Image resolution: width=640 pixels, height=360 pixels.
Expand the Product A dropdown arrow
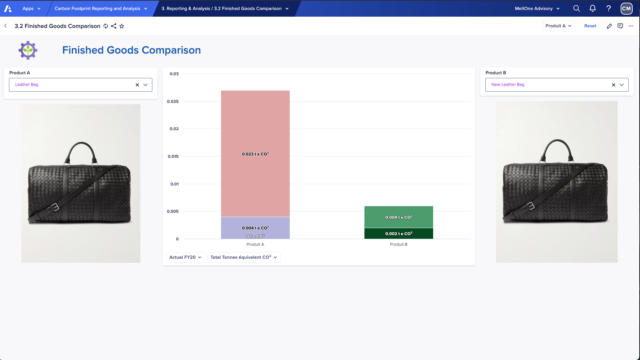(x=145, y=85)
